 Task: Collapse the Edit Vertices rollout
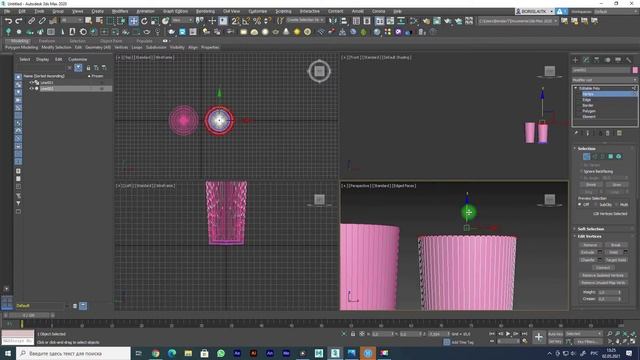click(589, 236)
